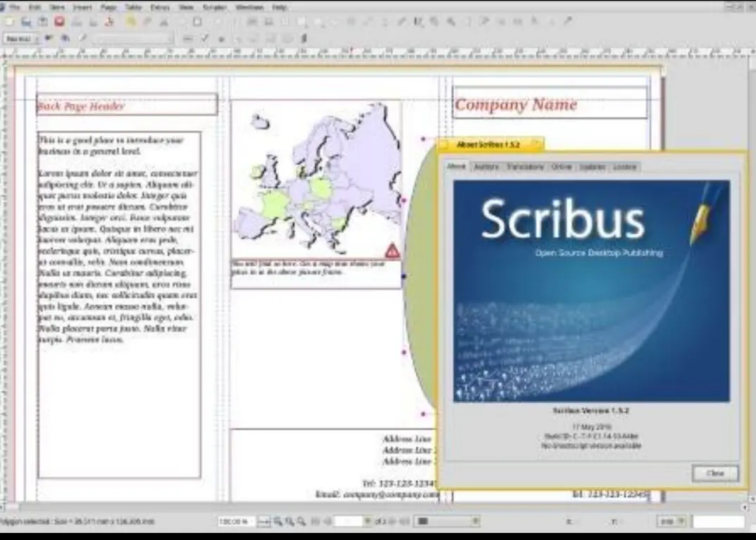
Task: Switch to the Authors tab
Action: (486, 167)
